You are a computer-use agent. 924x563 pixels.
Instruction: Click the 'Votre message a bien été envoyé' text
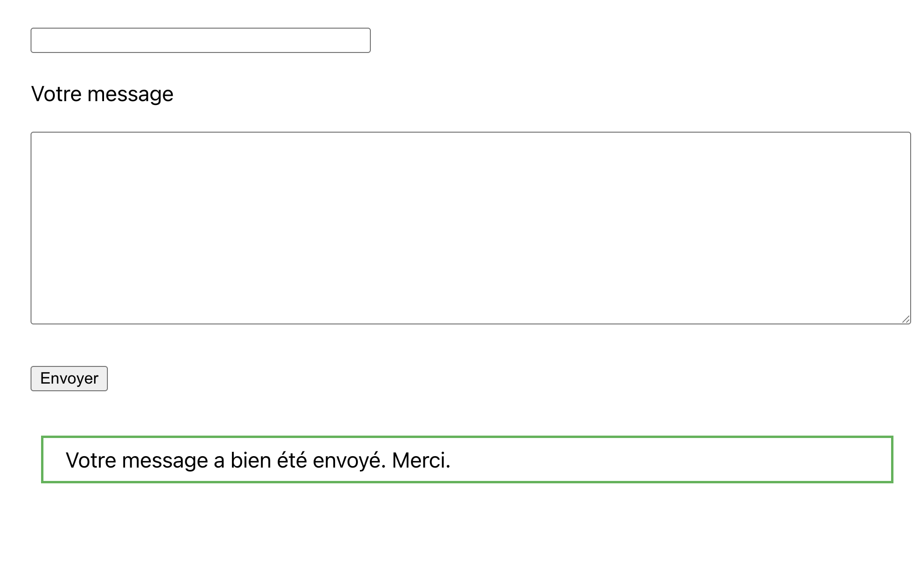(x=225, y=460)
